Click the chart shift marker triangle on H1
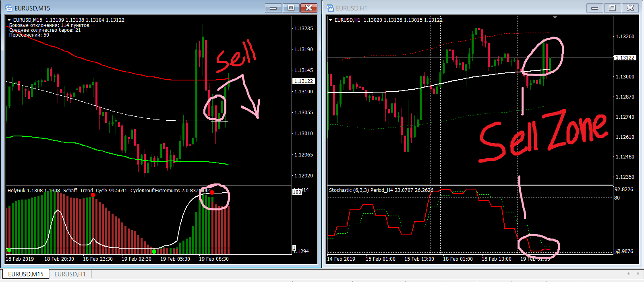Screen dimensions: 644x282 555,17
